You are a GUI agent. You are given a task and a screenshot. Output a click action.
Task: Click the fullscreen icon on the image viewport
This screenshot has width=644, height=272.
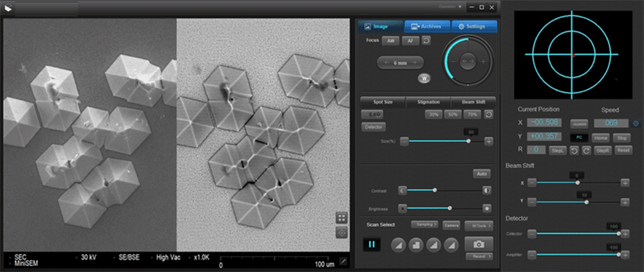(x=342, y=218)
